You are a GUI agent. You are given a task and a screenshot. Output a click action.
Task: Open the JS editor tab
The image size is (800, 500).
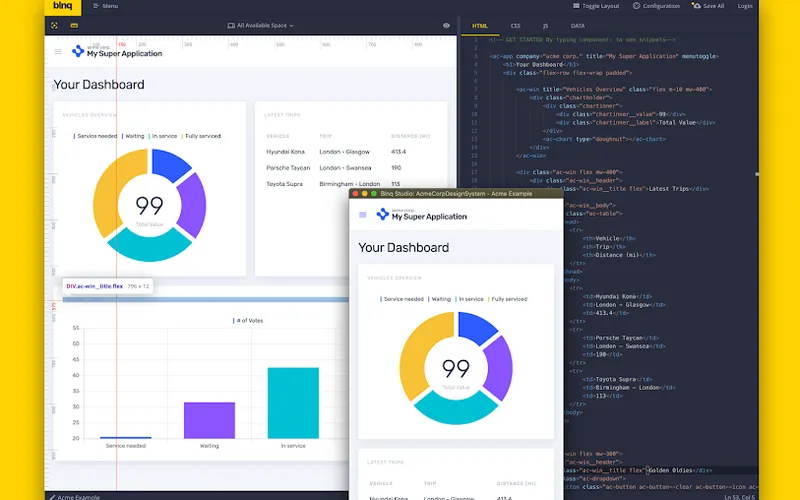coord(545,25)
